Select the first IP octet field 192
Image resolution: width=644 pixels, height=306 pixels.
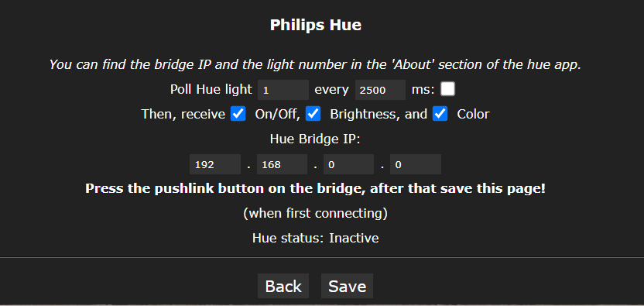tap(215, 164)
